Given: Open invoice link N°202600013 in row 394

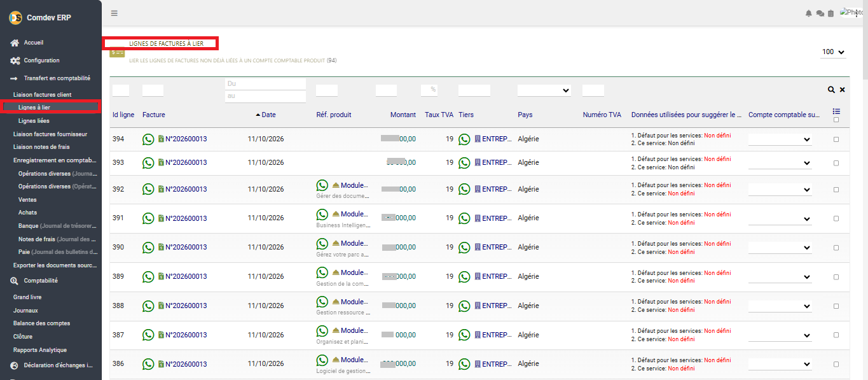Looking at the screenshot, I should coord(186,139).
